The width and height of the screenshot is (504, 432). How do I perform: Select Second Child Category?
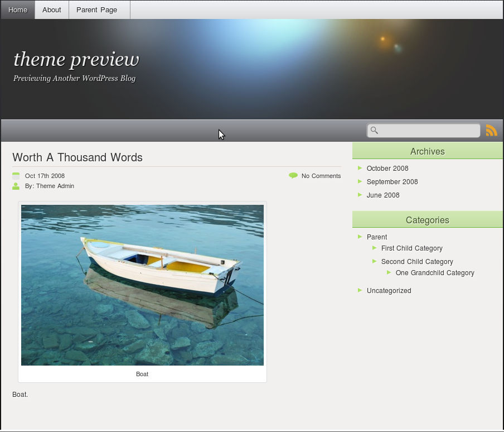(x=417, y=262)
